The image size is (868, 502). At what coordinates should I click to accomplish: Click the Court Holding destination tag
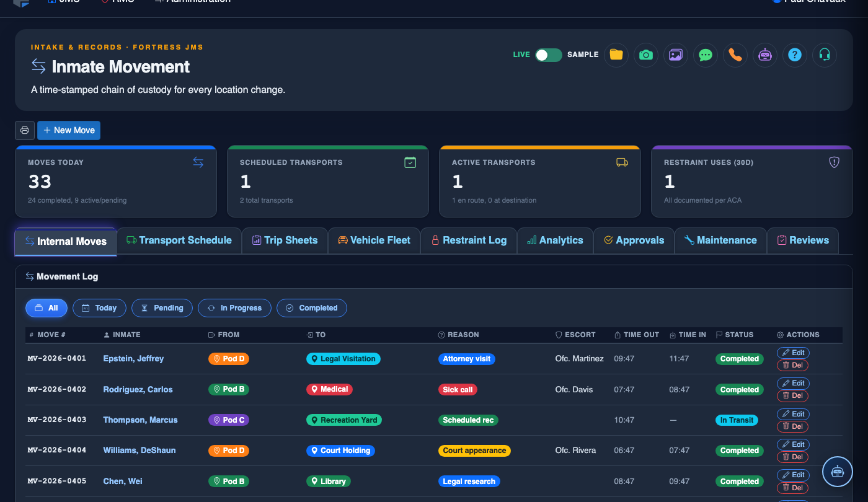click(x=340, y=451)
